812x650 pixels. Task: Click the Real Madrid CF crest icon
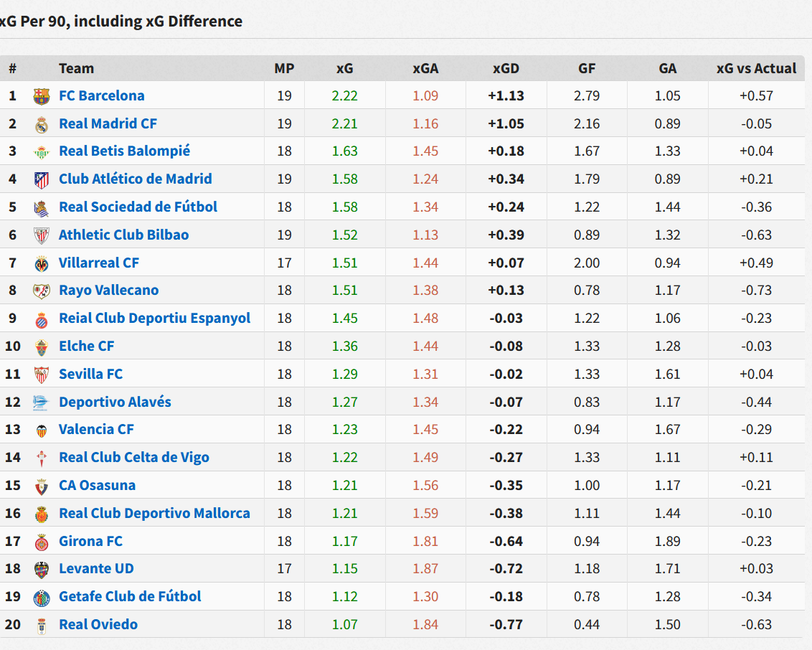(42, 124)
